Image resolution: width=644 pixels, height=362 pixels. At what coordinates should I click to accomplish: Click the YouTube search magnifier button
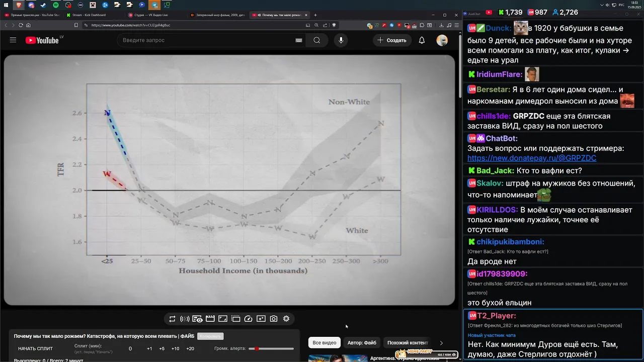[x=316, y=40]
